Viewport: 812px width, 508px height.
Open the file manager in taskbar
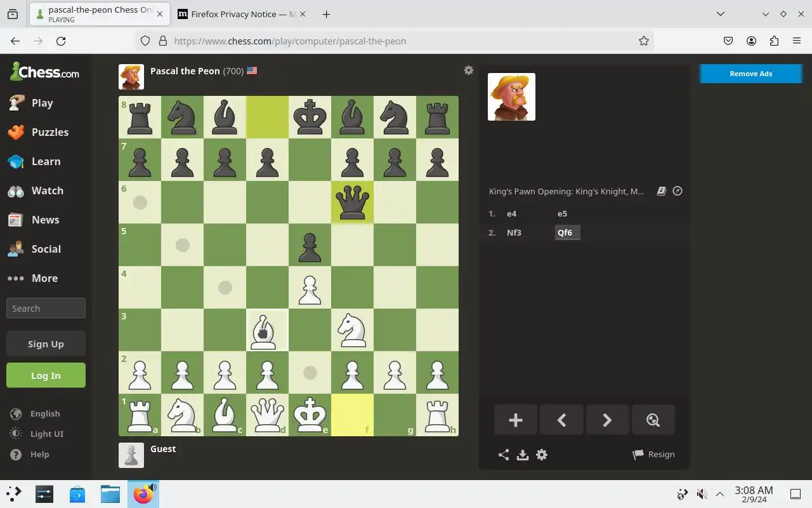(110, 494)
